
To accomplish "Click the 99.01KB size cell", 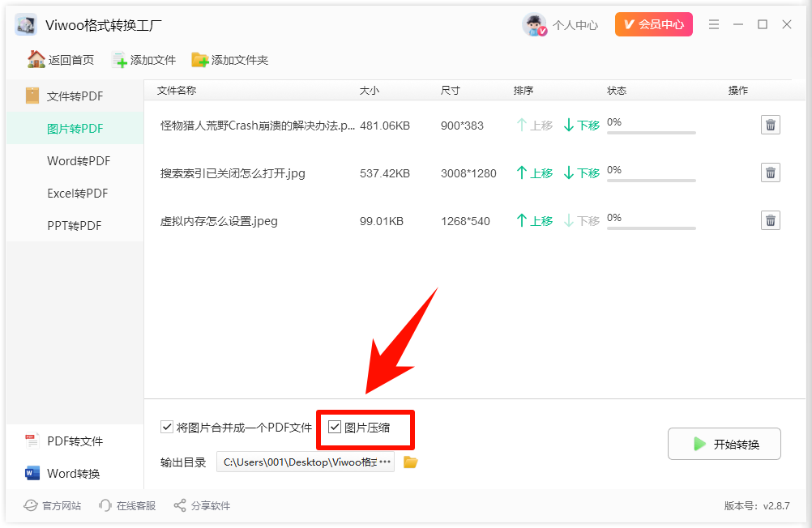I will (381, 222).
